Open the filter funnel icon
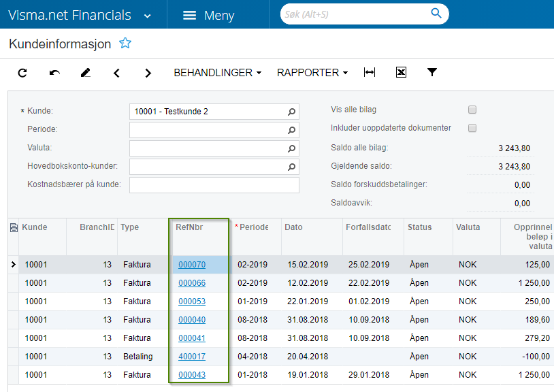The width and height of the screenshot is (554, 392). point(431,72)
